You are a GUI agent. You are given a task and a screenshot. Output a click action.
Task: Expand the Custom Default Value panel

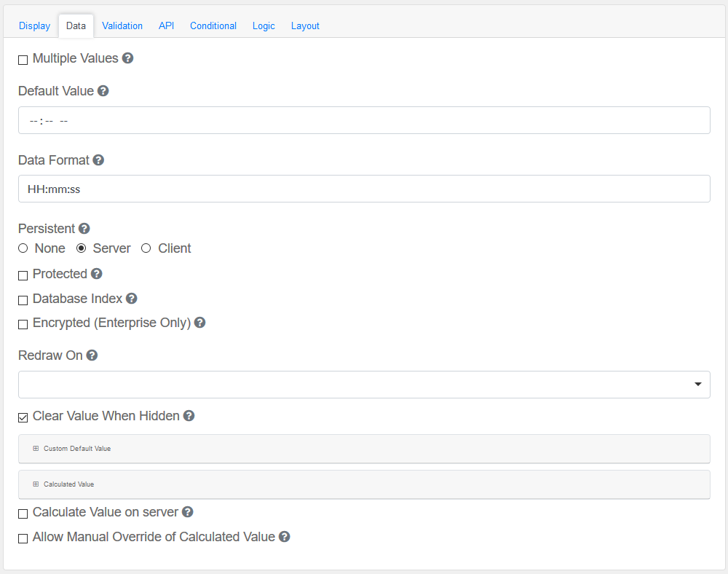pos(76,449)
